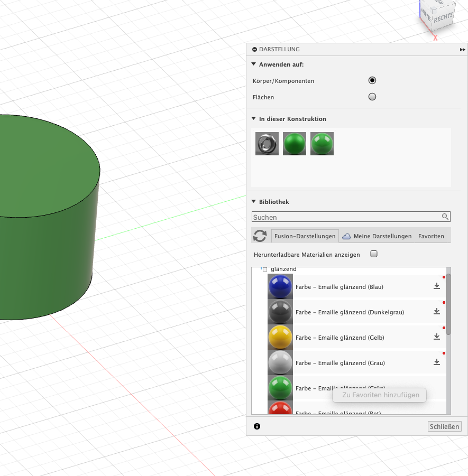Download the yellow glossy enamel material
The width and height of the screenshot is (468, 476).
(437, 337)
